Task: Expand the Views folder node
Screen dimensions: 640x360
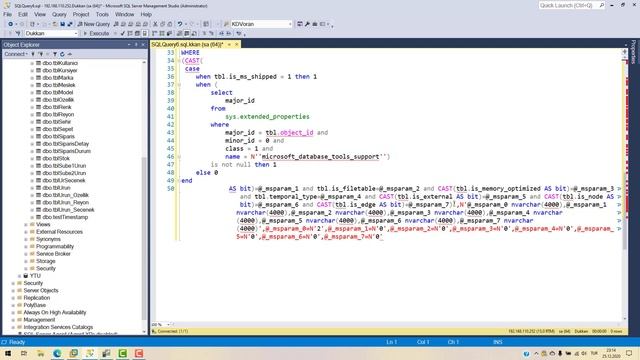Action: pyautogui.click(x=26, y=224)
